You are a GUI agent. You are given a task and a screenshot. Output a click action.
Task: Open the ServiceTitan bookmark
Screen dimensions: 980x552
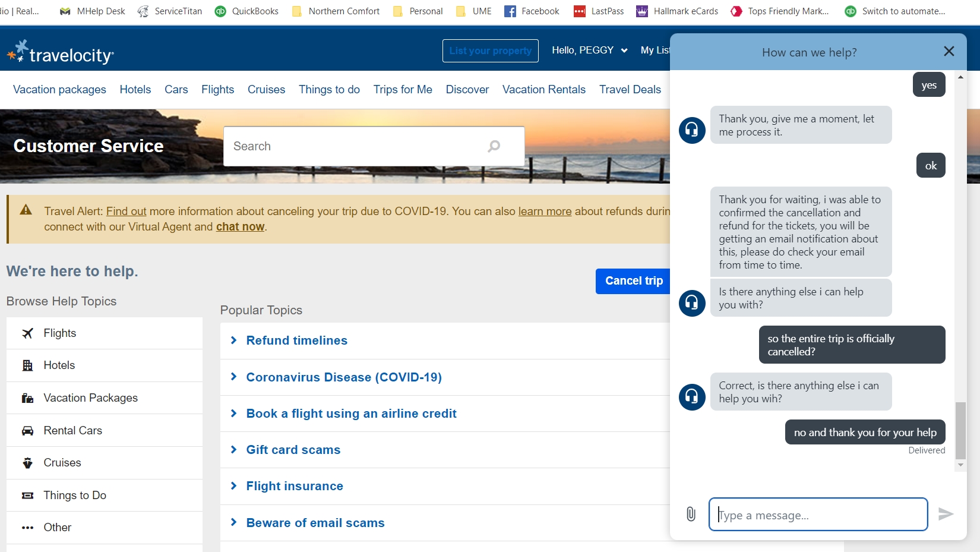(x=170, y=11)
